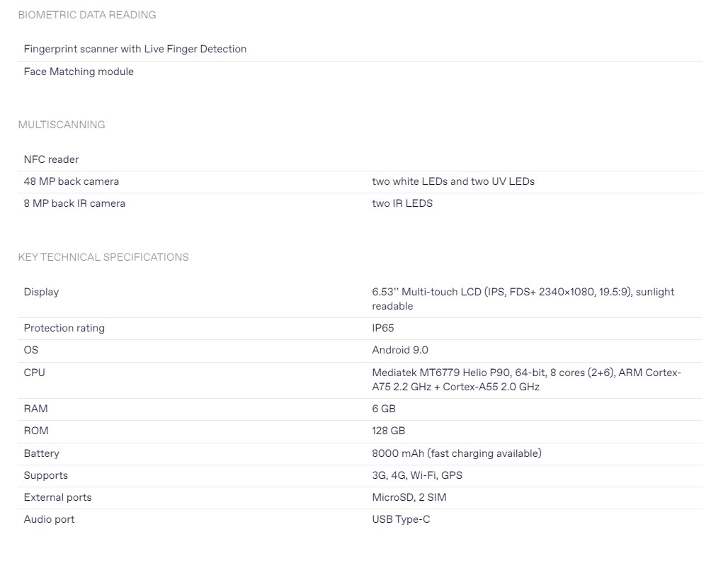
Task: Click the 3G, 4G, Wi-Fi, GPS value
Action: (x=417, y=475)
